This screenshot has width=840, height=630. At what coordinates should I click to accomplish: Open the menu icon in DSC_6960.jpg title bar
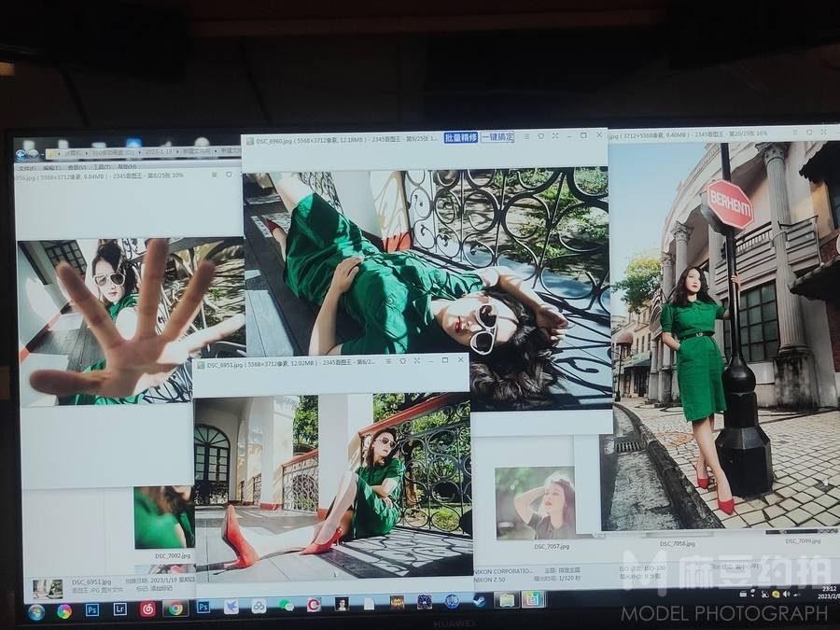(x=526, y=136)
